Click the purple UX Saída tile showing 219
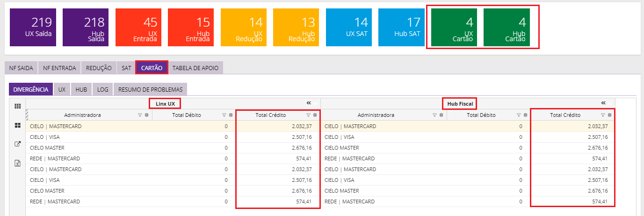This screenshot has width=644, height=216. (x=33, y=28)
